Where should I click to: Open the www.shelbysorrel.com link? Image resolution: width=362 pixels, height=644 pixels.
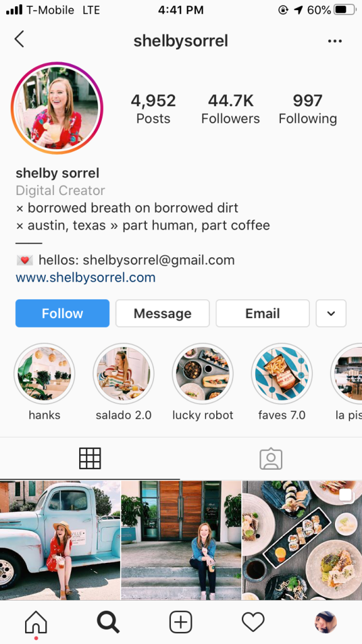click(x=85, y=277)
